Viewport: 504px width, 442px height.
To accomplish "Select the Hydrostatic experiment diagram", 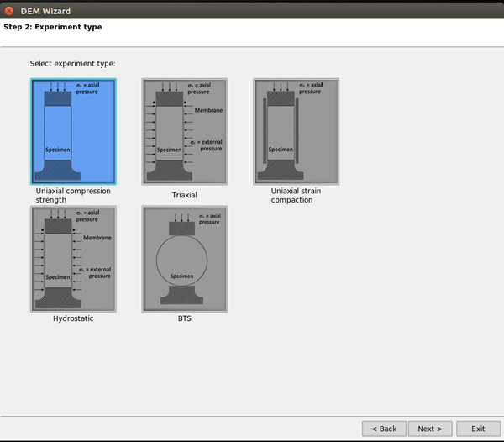I will pyautogui.click(x=73, y=259).
